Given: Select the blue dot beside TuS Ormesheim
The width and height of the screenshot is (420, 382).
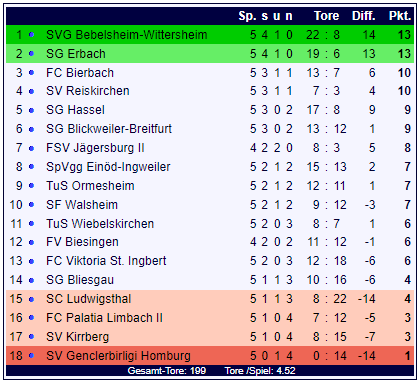Looking at the screenshot, I should 31,186.
